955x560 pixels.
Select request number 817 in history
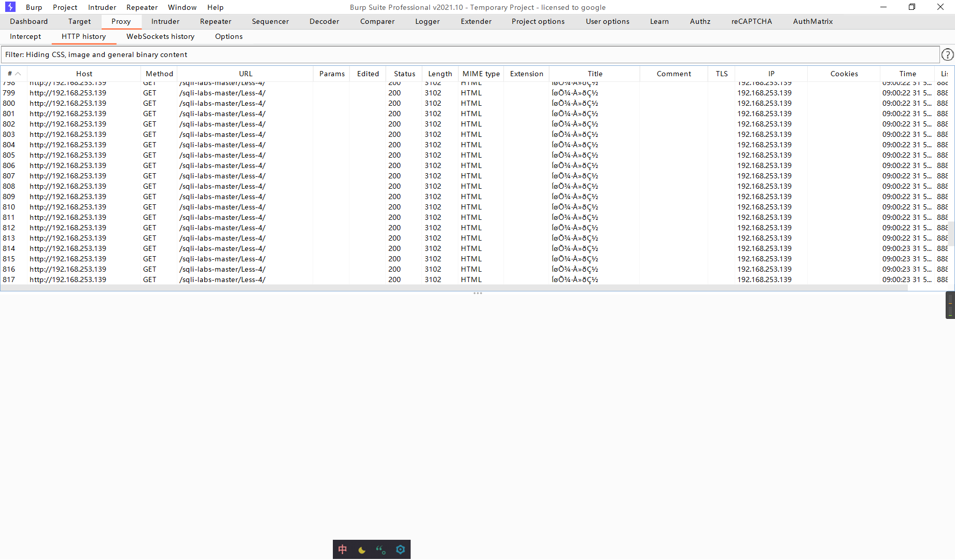click(x=474, y=279)
